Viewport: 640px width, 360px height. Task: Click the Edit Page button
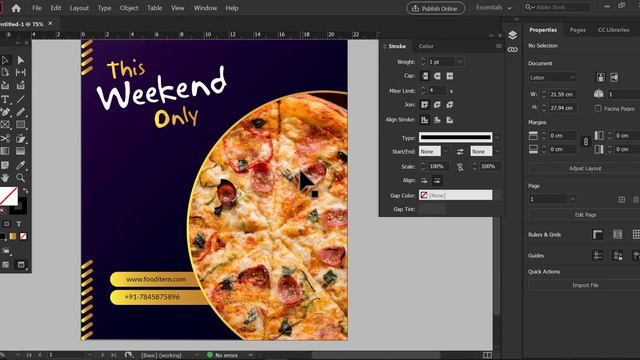[585, 214]
